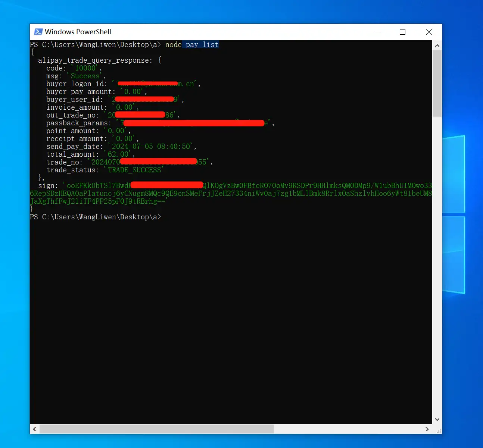Click the 'buyer_logon_id:' key

(77, 84)
